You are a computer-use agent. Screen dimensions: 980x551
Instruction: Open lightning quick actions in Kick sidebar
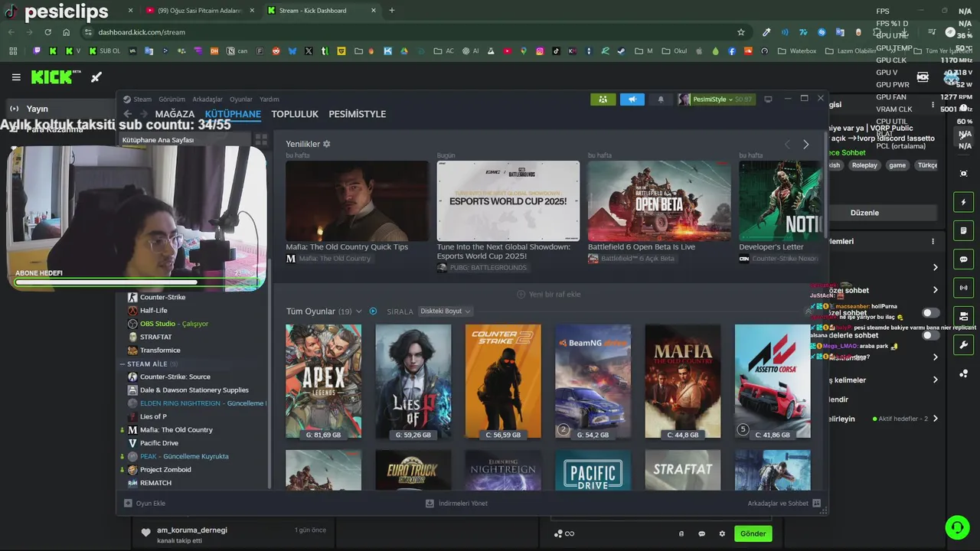(964, 202)
